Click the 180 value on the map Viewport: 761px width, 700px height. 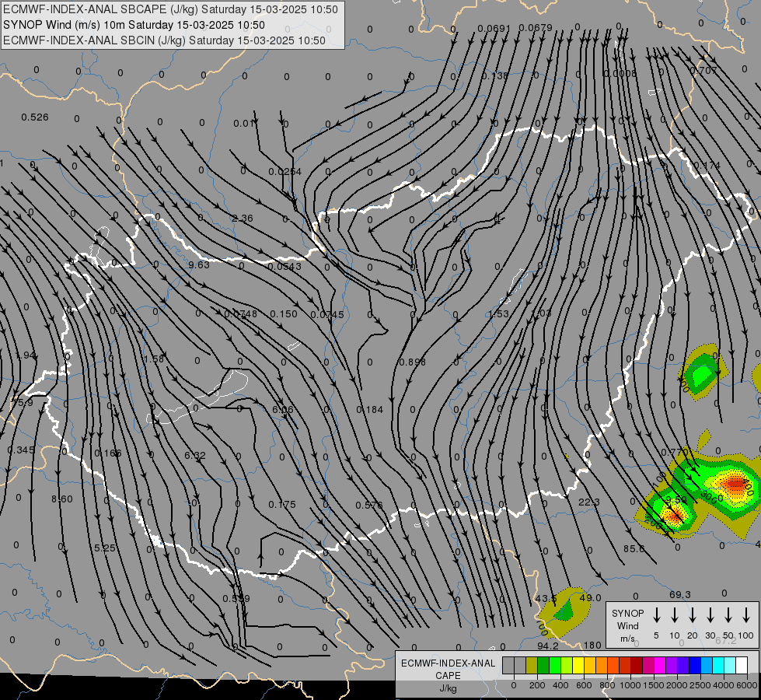(592, 645)
